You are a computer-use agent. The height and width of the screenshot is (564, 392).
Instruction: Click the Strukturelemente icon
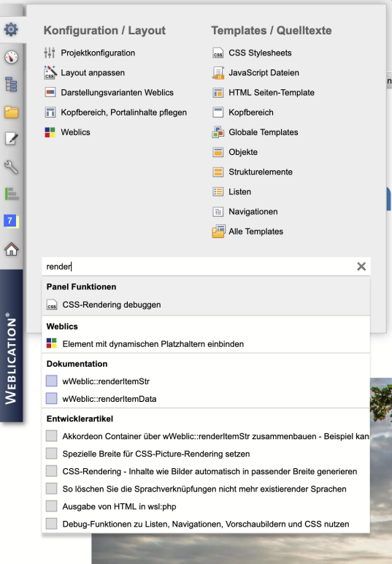click(x=218, y=172)
